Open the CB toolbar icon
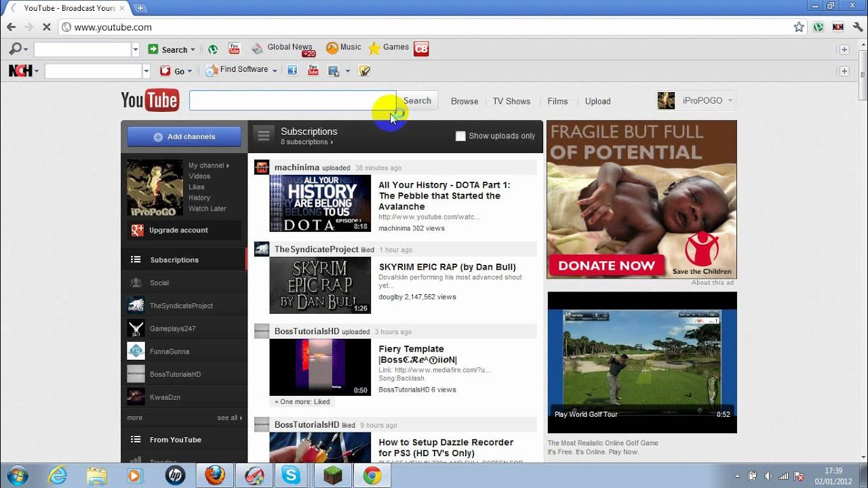Screen dimensions: 868x488 [x=421, y=49]
